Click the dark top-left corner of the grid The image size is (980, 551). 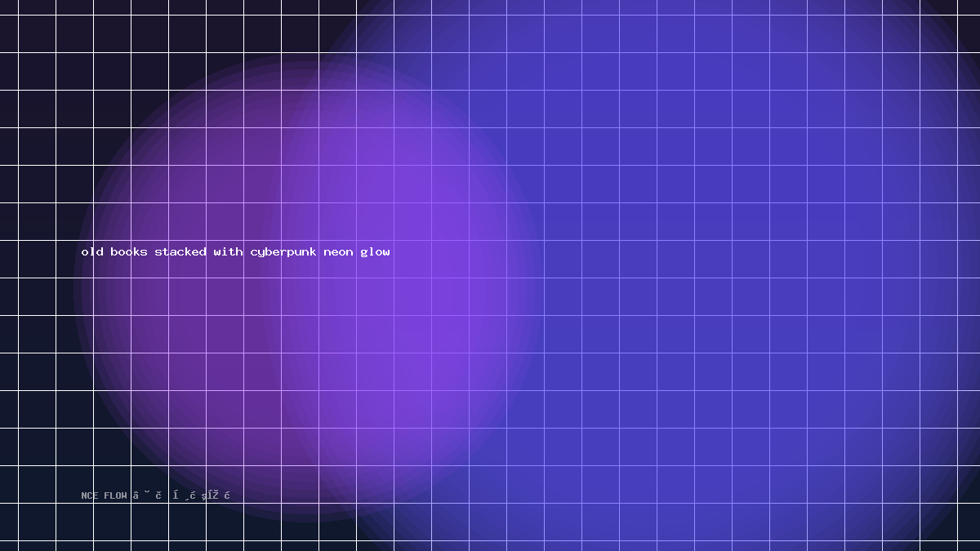point(24,24)
